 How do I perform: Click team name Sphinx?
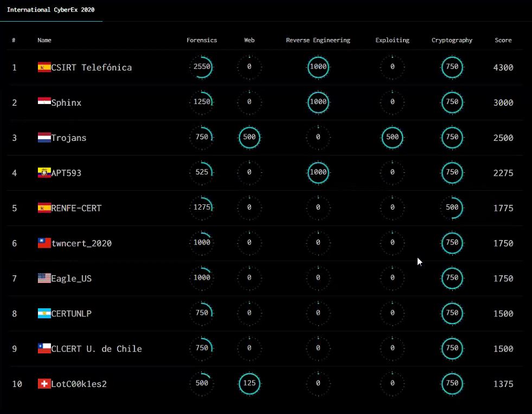(x=66, y=102)
